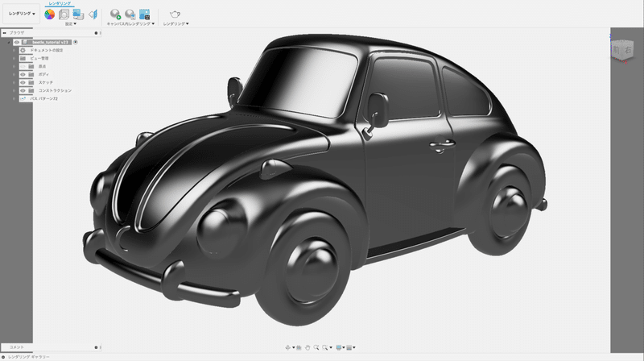Open the Zoom Window dropdown arrow
Screen dimensions: 644x361
(331, 348)
